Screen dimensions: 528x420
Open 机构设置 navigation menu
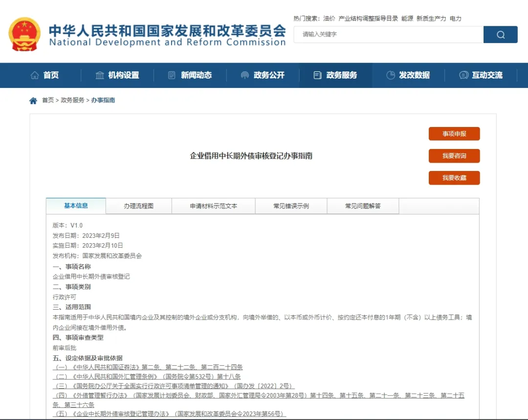[117, 75]
